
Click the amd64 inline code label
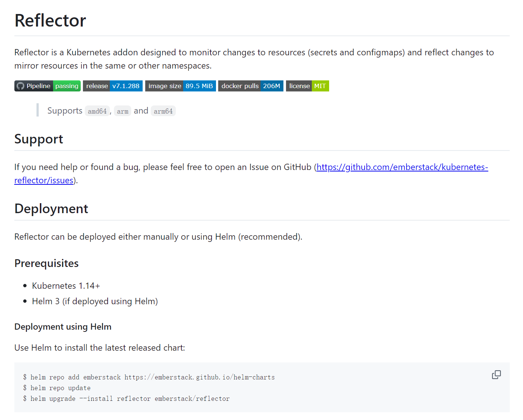coord(97,111)
